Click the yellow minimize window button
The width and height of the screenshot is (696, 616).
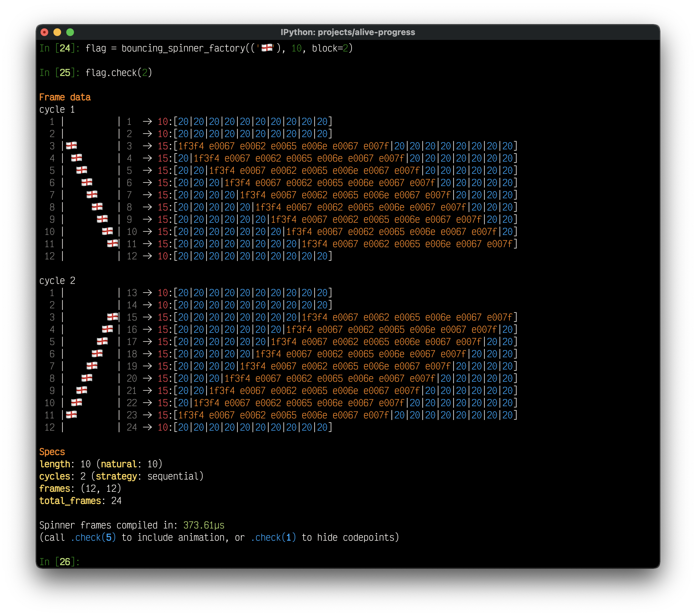(x=57, y=32)
